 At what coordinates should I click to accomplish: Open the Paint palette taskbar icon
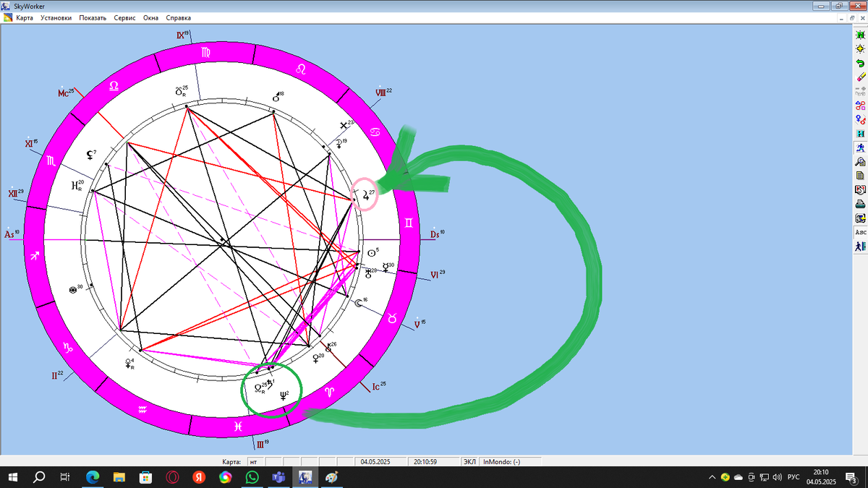pos(331,478)
